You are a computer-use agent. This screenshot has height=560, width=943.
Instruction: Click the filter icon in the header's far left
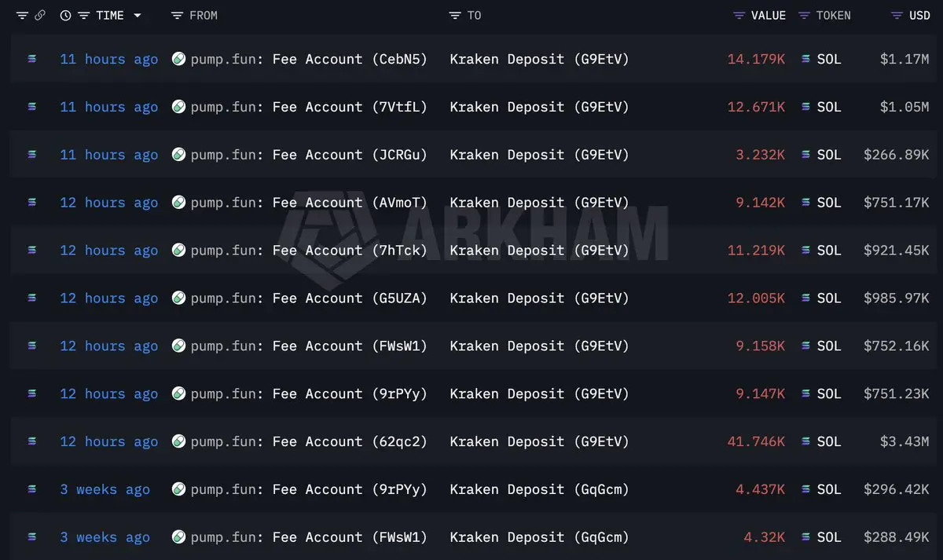(22, 16)
